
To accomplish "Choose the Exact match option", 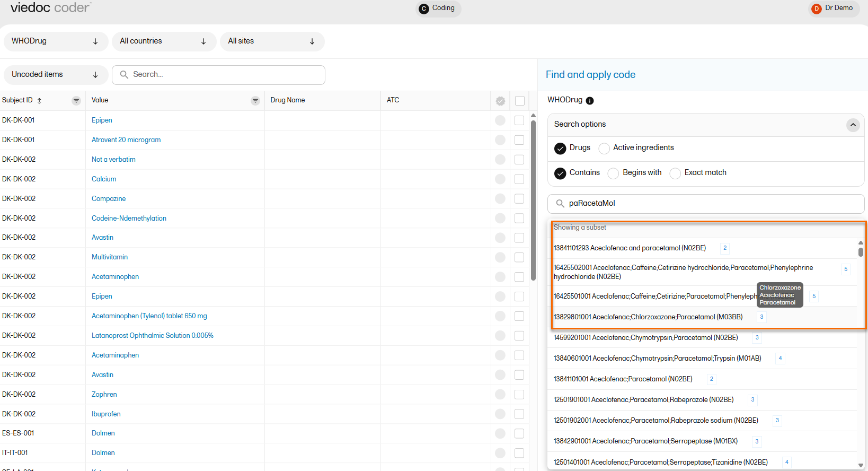I will [675, 173].
